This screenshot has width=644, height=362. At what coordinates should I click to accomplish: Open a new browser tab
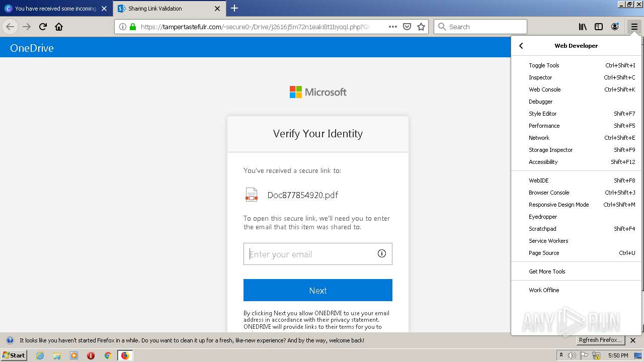(x=234, y=8)
